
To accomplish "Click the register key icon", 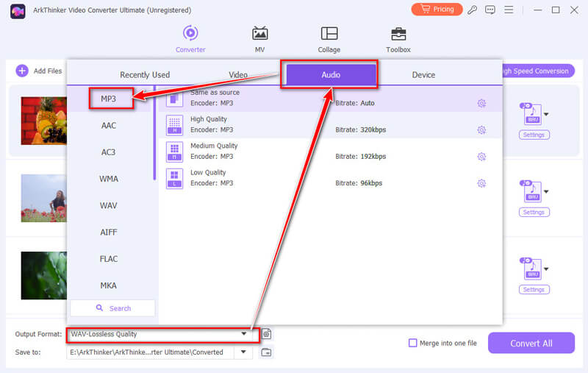I will point(472,10).
